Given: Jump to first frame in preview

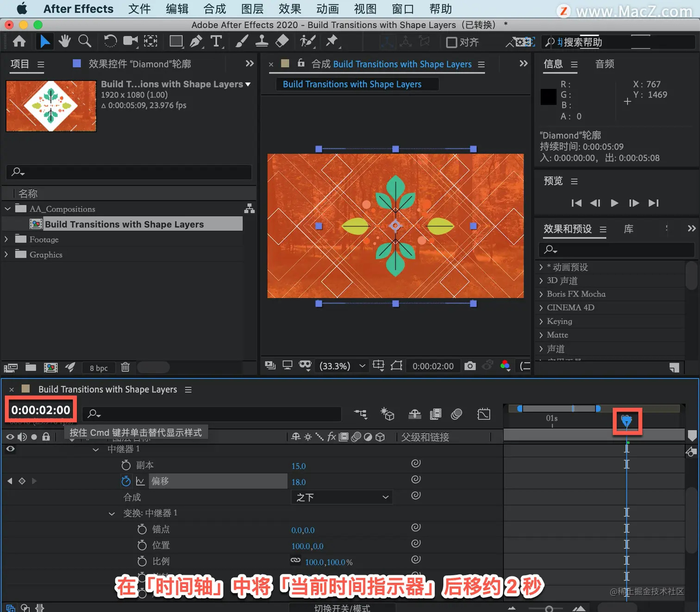Looking at the screenshot, I should 576,203.
